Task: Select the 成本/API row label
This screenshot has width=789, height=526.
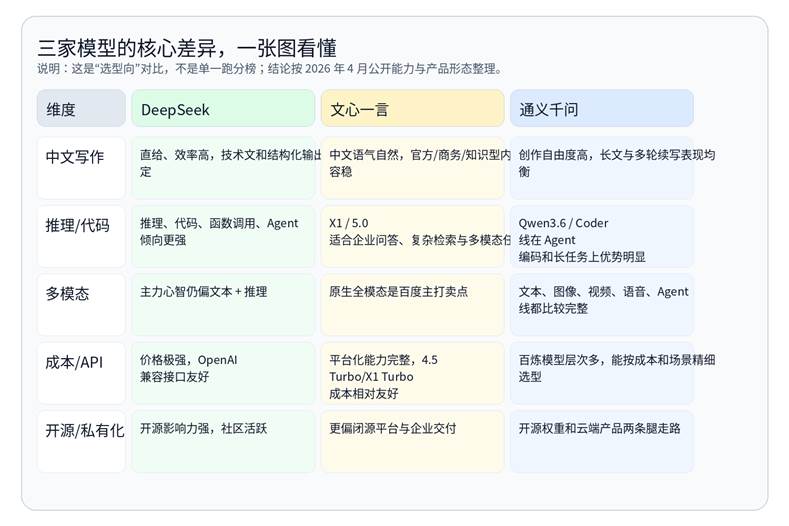Action: [81, 372]
